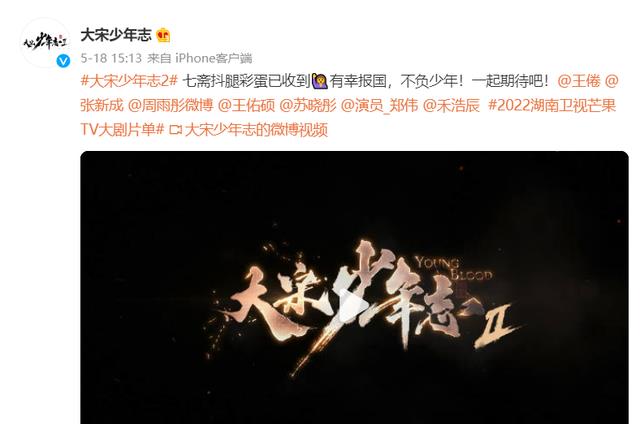
Task: Open the @禾浩辰 mention
Action: pyautogui.click(x=451, y=105)
